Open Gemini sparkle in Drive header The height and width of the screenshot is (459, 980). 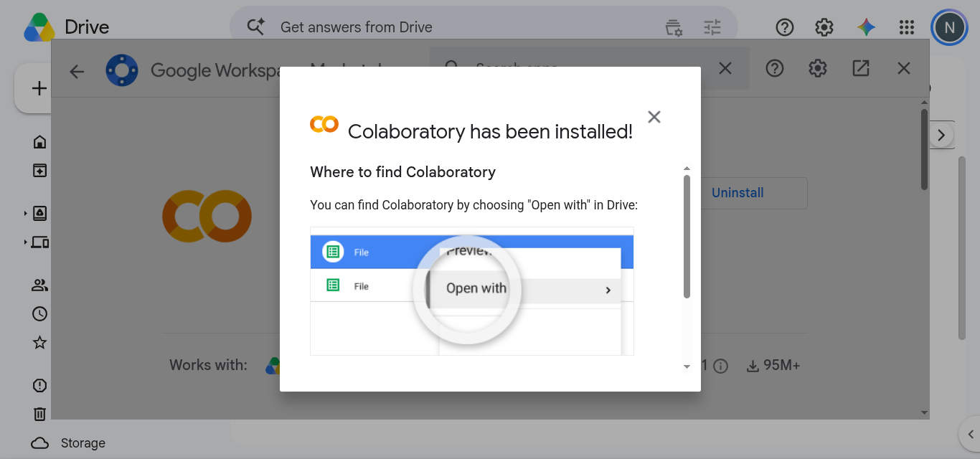[x=866, y=27]
